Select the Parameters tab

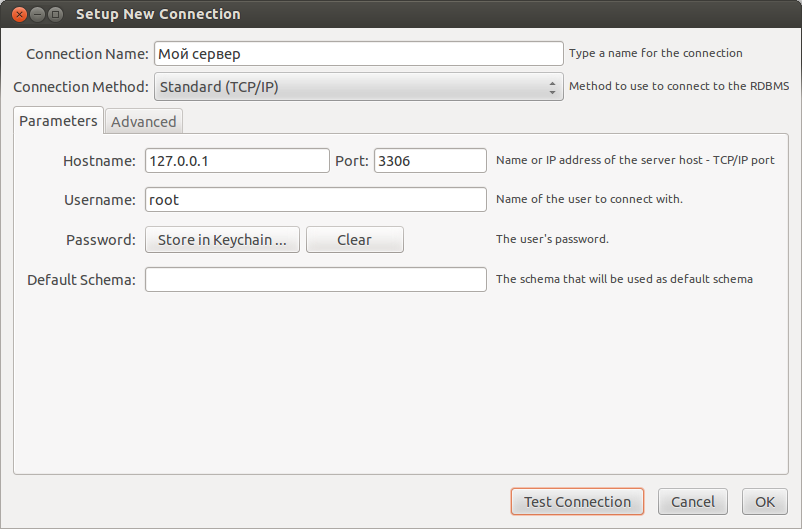(x=58, y=121)
